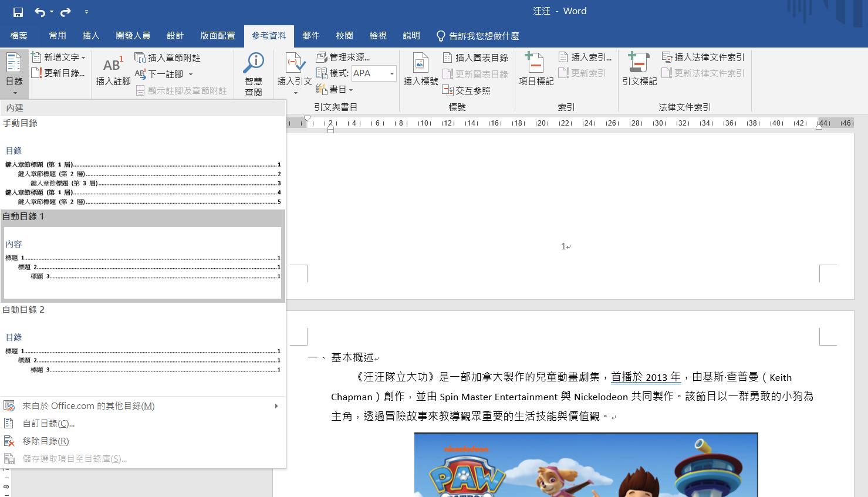The image size is (868, 497).
Task: Open the 新增文字 dropdown
Action: tap(58, 58)
